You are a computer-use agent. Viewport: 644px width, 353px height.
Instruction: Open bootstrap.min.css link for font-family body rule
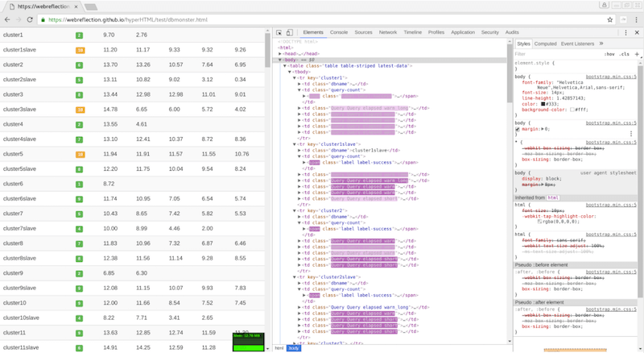611,77
